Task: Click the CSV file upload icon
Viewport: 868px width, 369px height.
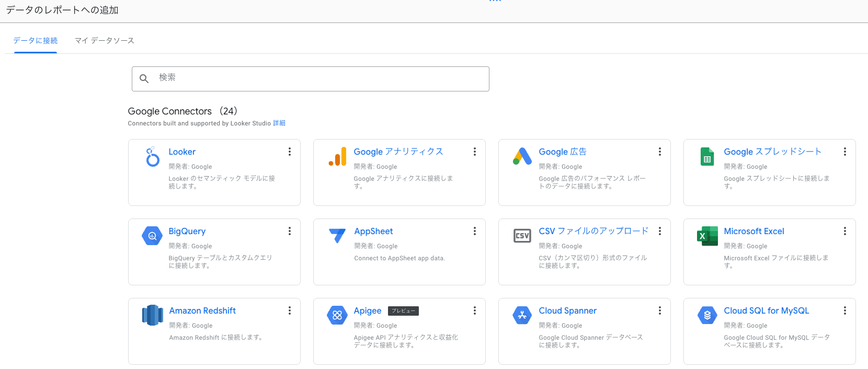Action: tap(522, 236)
